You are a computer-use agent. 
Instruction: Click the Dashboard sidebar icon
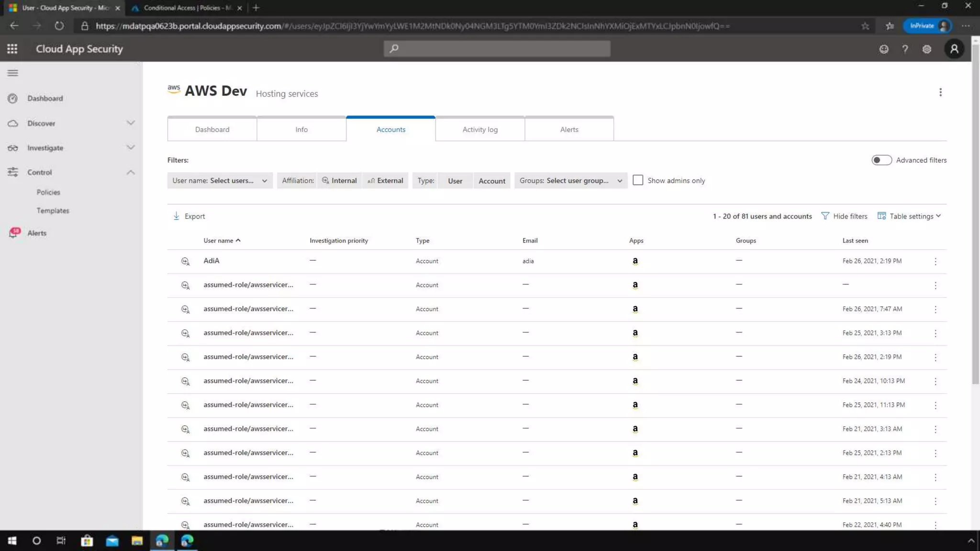tap(13, 99)
